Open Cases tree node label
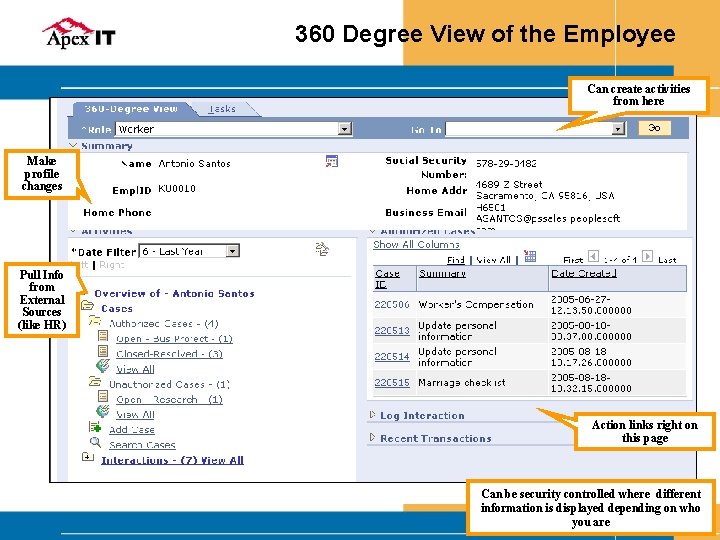Viewport: 720px width, 540px height. tap(117, 309)
